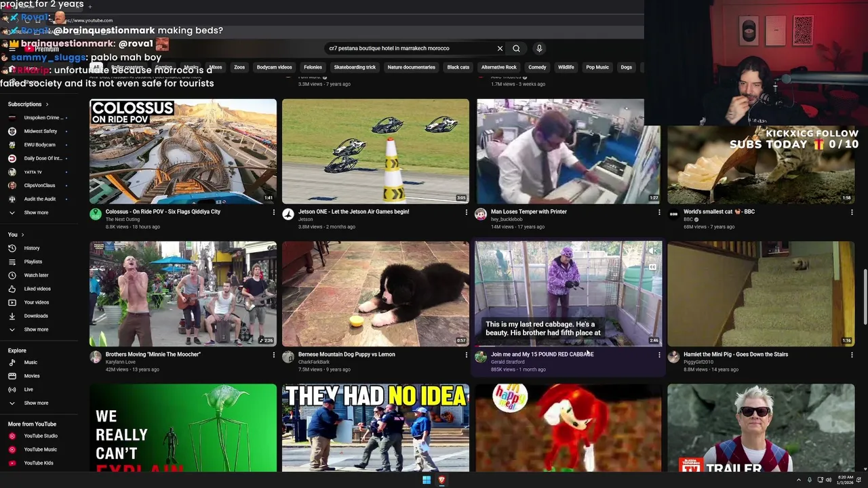The image size is (868, 488).
Task: Select the Comedy filter chip
Action: pyautogui.click(x=537, y=67)
